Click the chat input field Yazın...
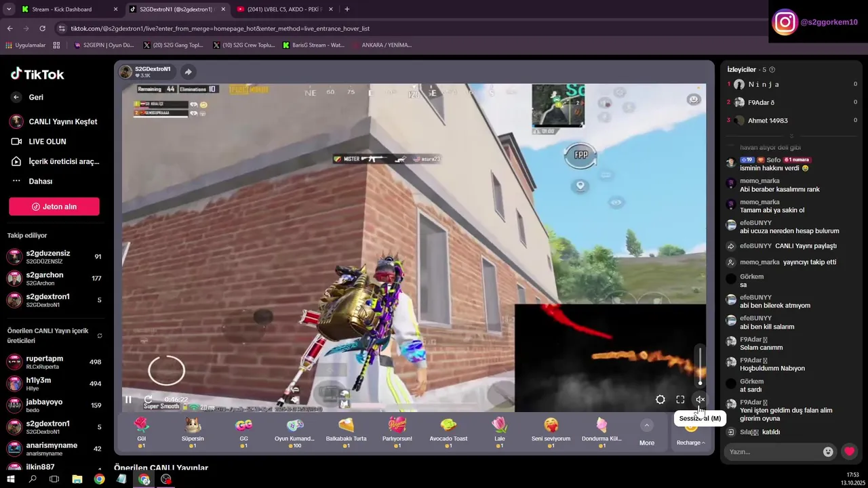 (x=772, y=452)
